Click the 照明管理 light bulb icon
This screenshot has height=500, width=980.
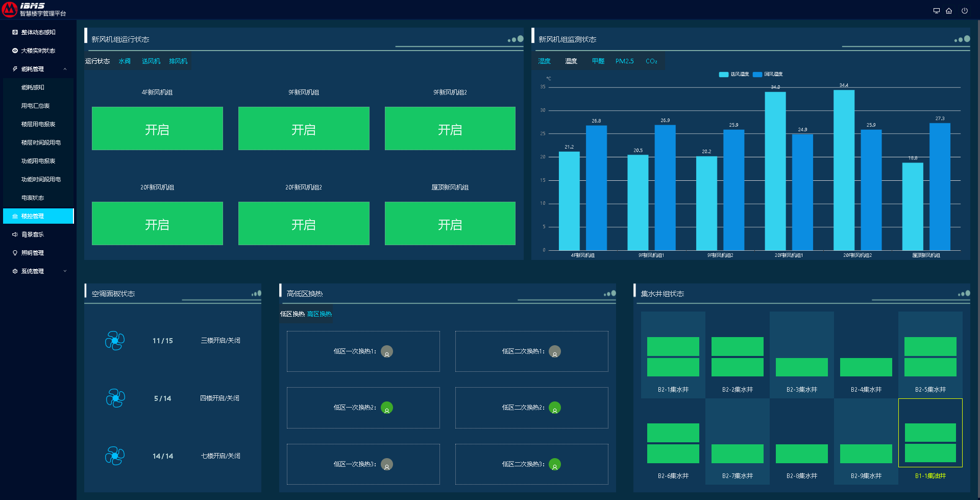pyautogui.click(x=15, y=253)
